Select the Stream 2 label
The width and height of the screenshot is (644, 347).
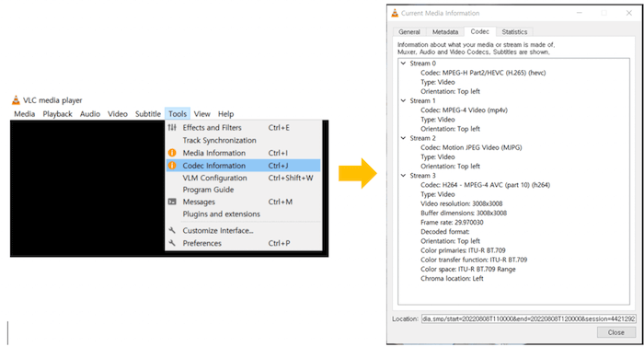pyautogui.click(x=422, y=138)
